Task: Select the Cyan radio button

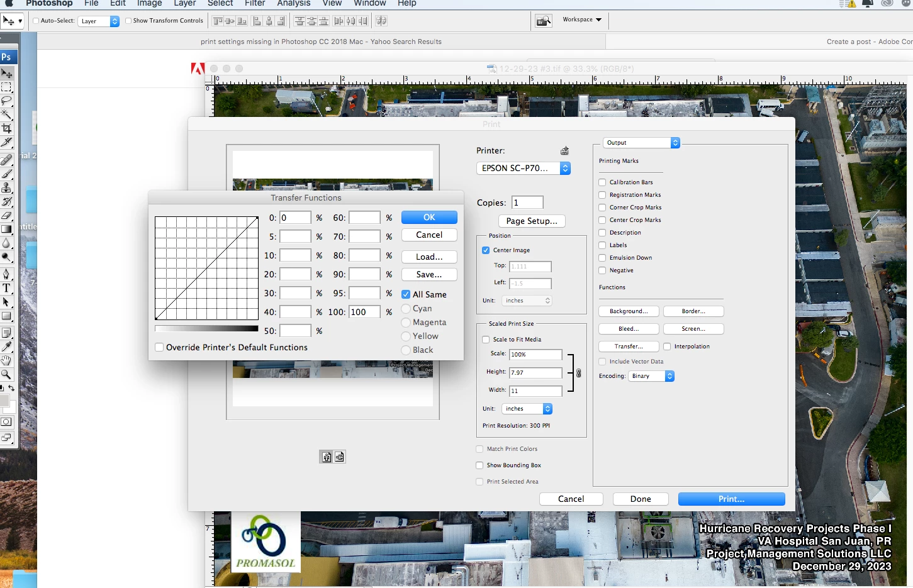Action: pos(406,309)
